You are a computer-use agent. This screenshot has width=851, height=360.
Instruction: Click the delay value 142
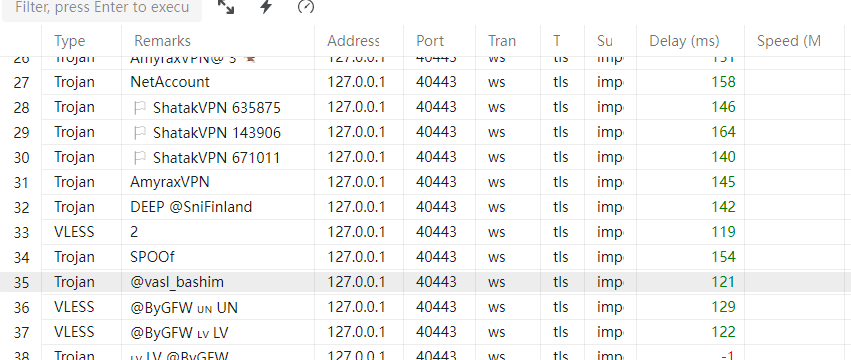723,207
